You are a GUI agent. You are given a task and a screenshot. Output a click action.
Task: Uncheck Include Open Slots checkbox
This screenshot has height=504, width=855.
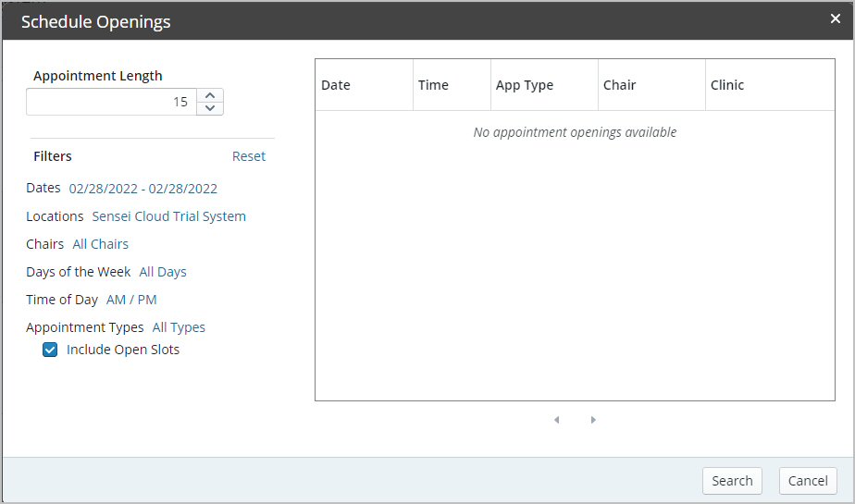click(50, 350)
